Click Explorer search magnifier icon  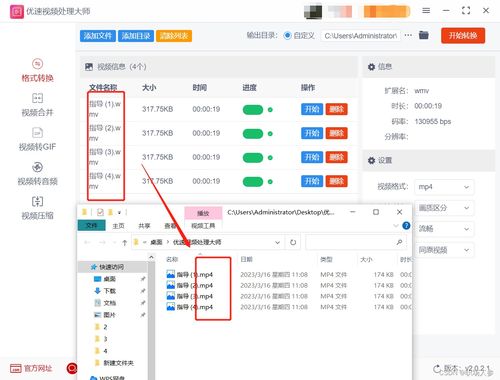click(x=399, y=242)
